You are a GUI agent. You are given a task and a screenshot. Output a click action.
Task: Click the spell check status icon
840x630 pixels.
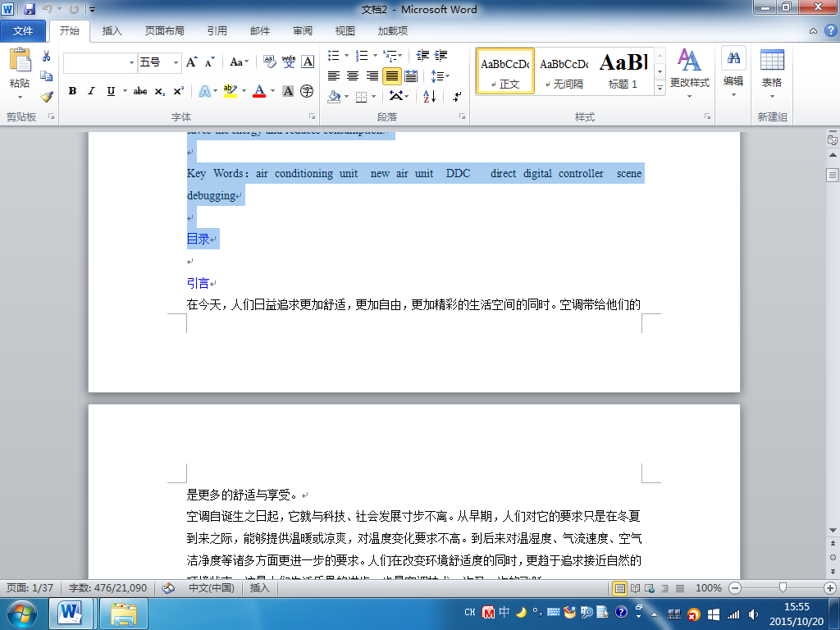tap(168, 588)
